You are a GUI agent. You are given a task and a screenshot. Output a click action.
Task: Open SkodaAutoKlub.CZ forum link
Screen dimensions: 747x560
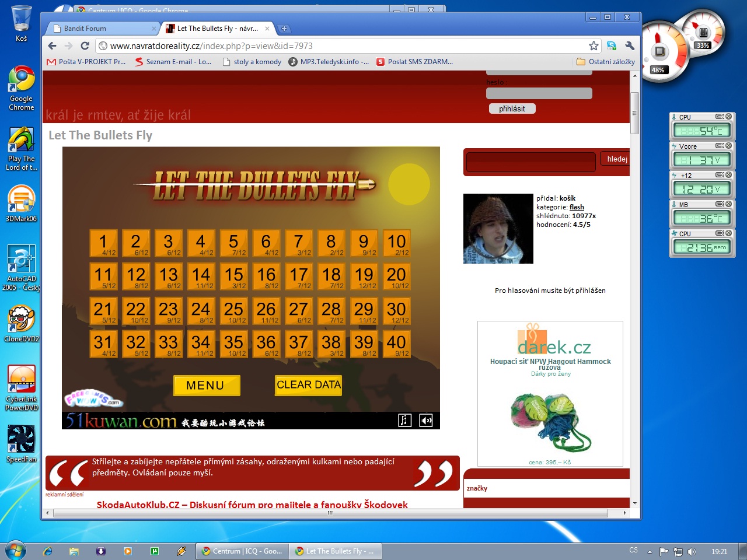click(252, 505)
